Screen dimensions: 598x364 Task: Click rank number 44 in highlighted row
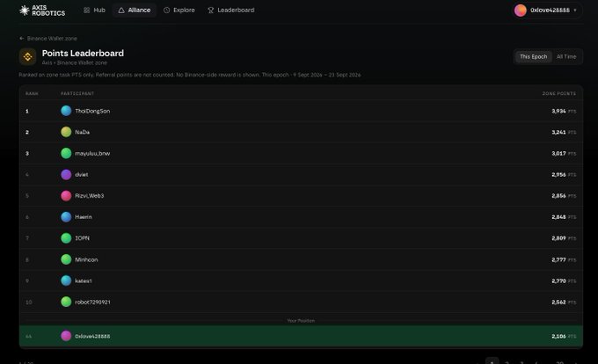click(29, 336)
